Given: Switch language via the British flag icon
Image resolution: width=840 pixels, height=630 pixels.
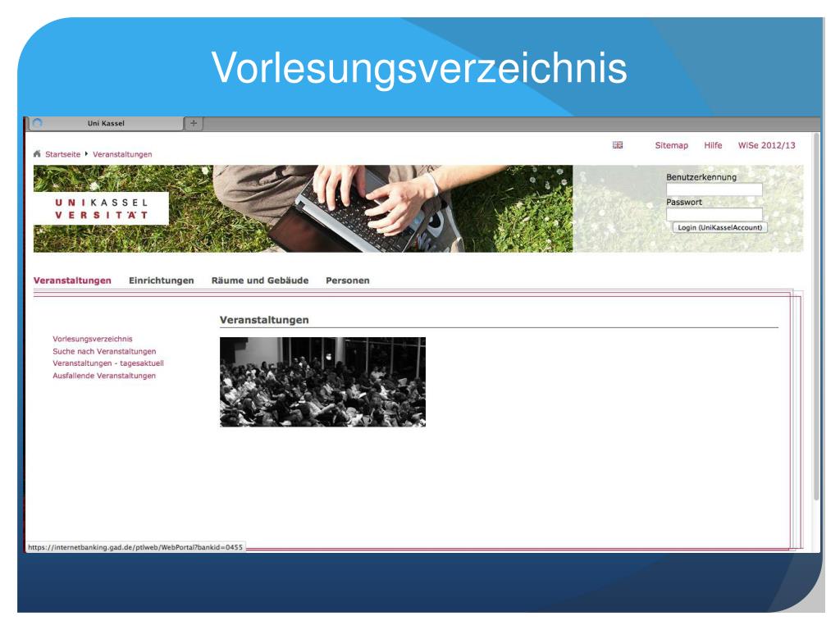Looking at the screenshot, I should click(618, 145).
